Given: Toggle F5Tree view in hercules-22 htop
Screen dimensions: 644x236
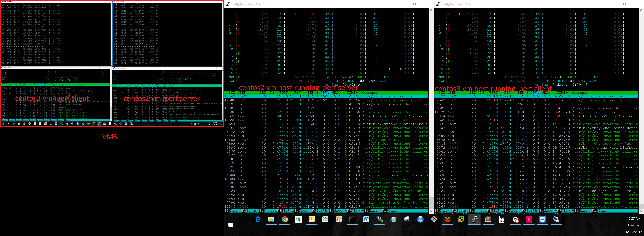Looking at the screenshot, I should coord(513,211).
